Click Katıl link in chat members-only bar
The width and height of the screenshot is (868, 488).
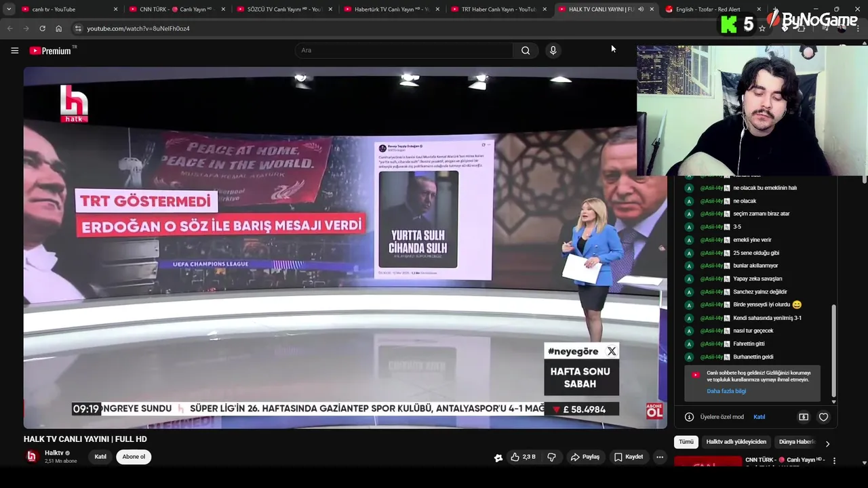759,417
